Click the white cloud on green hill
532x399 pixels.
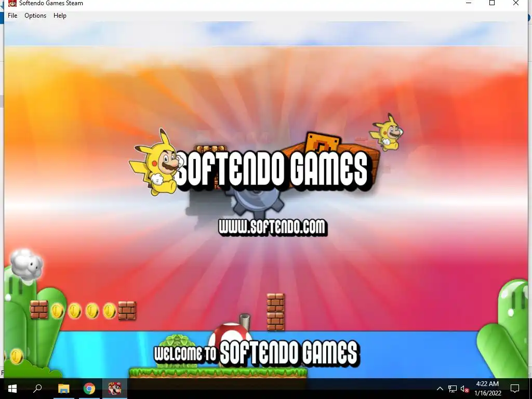click(x=26, y=264)
